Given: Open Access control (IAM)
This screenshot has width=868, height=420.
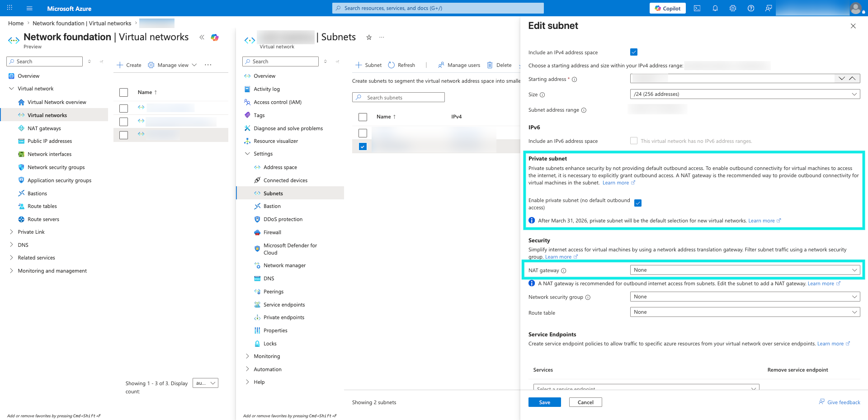Looking at the screenshot, I should 278,102.
